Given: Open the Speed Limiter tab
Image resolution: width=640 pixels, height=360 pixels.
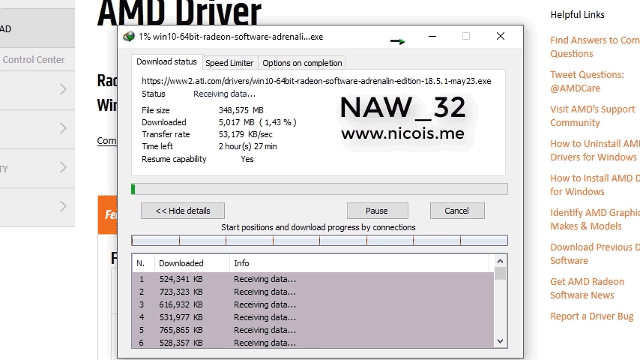Looking at the screenshot, I should pyautogui.click(x=229, y=63).
